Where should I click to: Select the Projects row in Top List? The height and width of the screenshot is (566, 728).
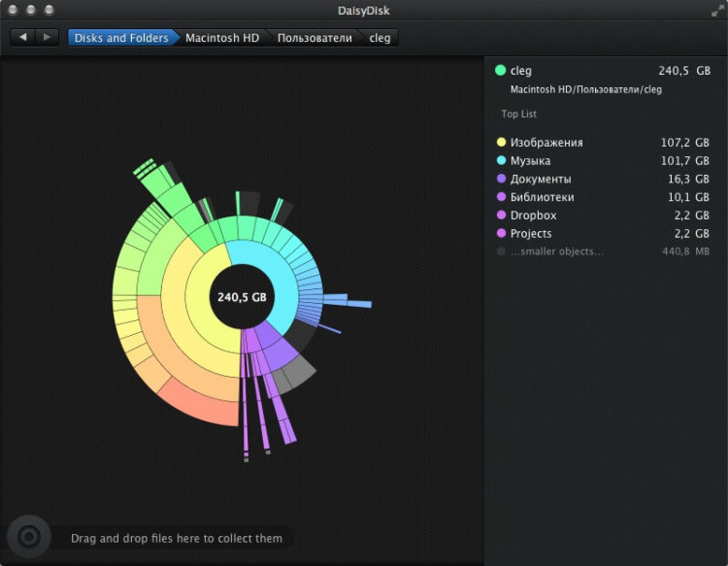[x=603, y=233]
